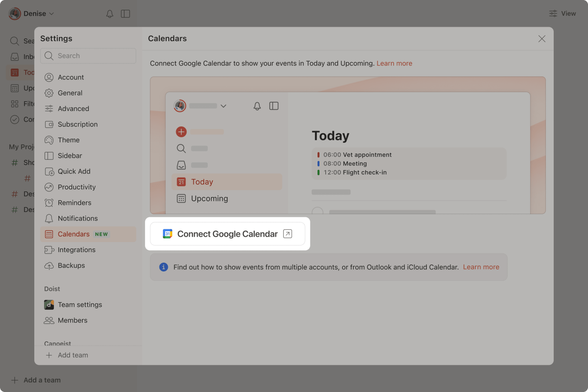Follow Learn more link about multiple accounts
This screenshot has height=392, width=588.
click(x=481, y=267)
